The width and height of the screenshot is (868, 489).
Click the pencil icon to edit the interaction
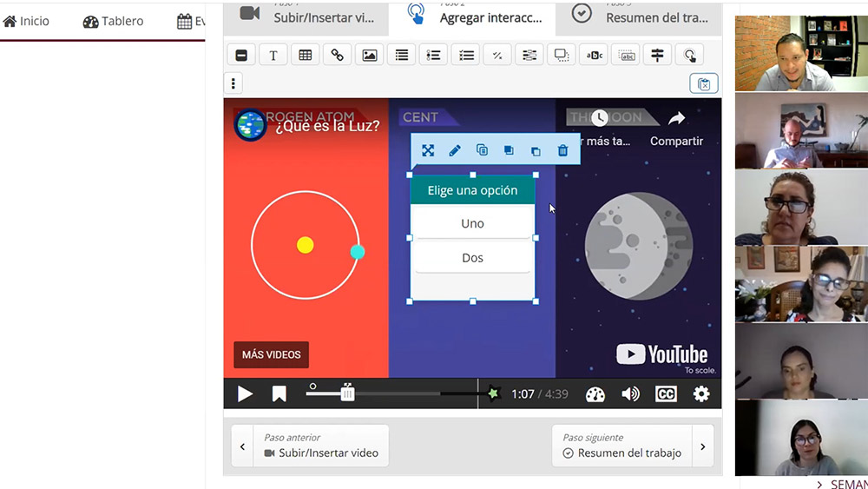455,150
